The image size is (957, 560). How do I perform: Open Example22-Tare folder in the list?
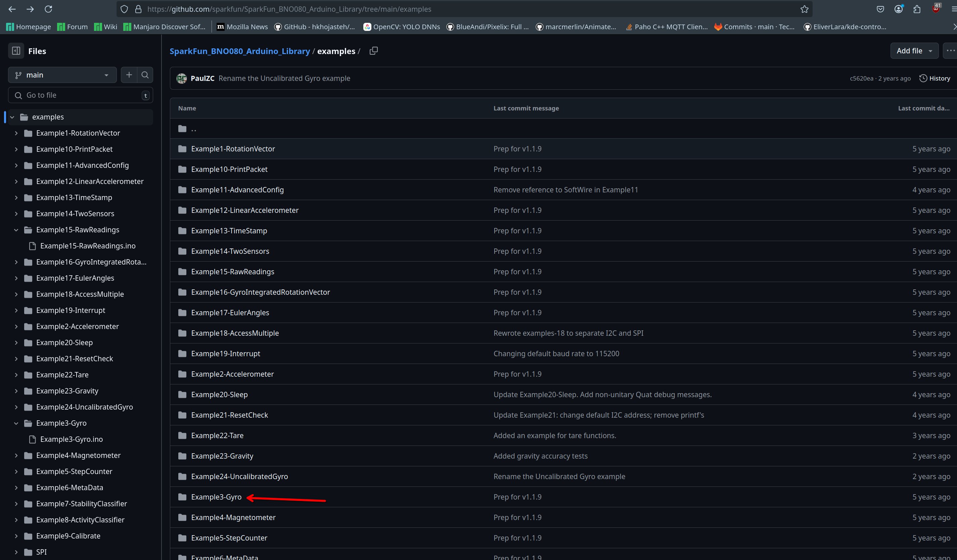[x=217, y=435]
